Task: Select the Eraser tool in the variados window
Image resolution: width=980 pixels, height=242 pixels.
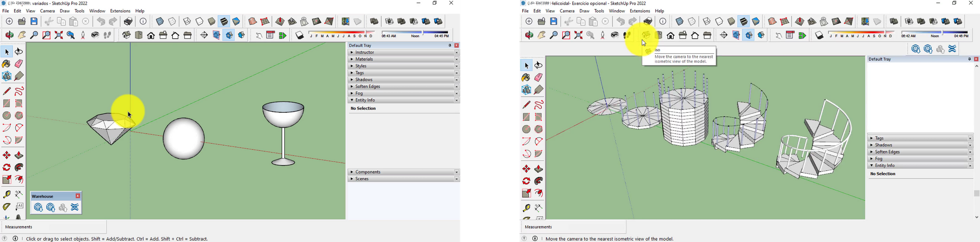Action: [19, 64]
